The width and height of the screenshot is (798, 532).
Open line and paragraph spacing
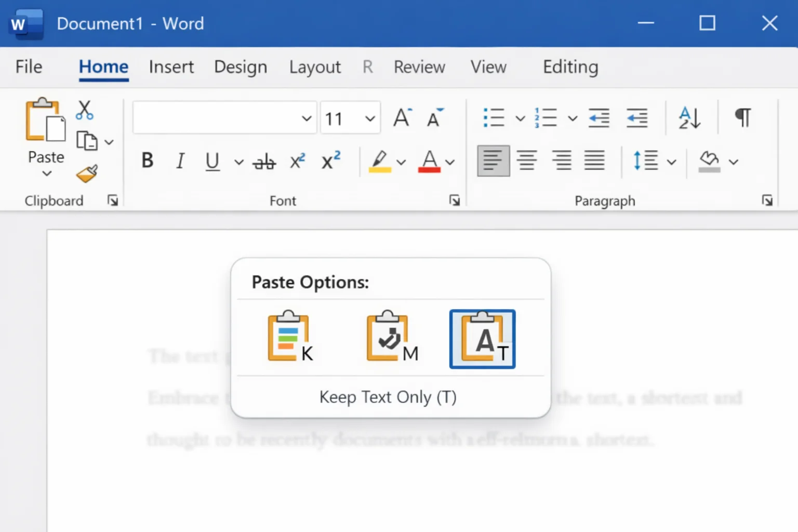(x=646, y=161)
